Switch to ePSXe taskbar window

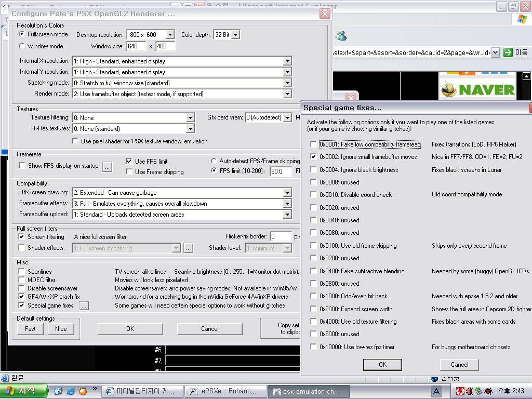point(225,391)
